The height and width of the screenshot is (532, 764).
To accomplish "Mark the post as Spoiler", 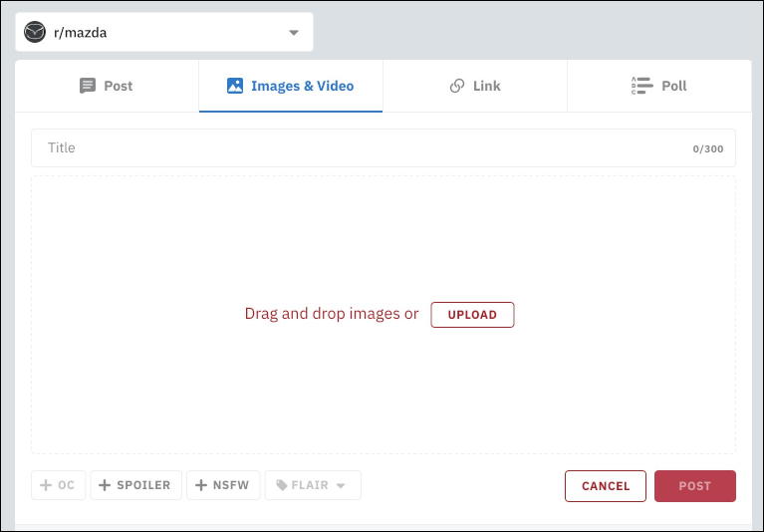I will [x=136, y=485].
